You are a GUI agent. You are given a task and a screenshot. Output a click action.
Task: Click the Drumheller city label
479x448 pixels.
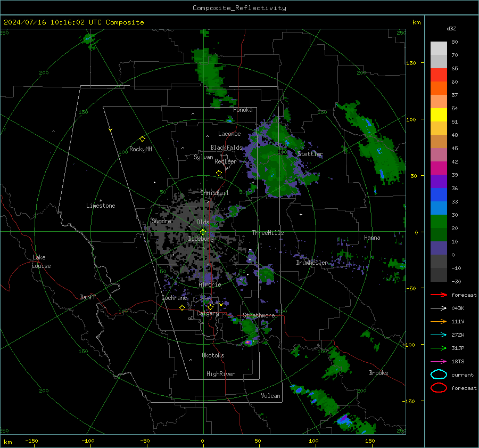click(x=312, y=263)
